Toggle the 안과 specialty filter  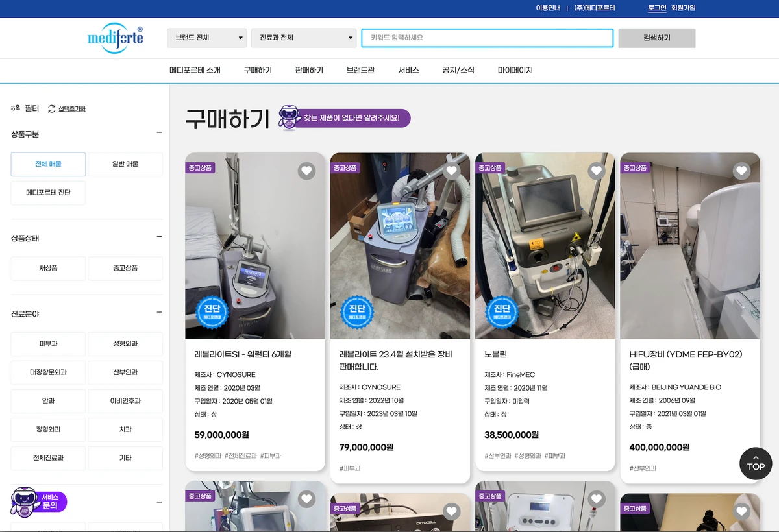pos(48,401)
